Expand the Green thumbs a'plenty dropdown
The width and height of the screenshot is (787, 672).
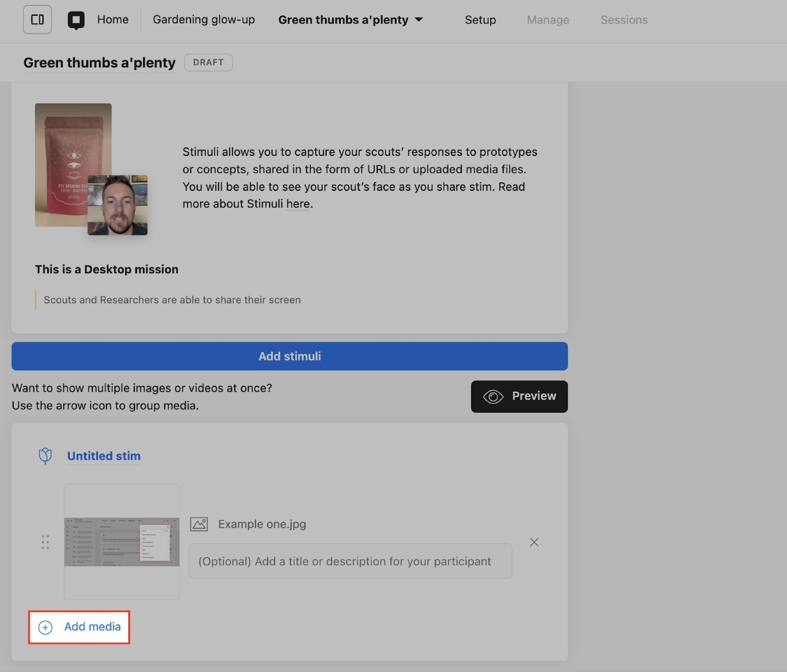tap(419, 20)
